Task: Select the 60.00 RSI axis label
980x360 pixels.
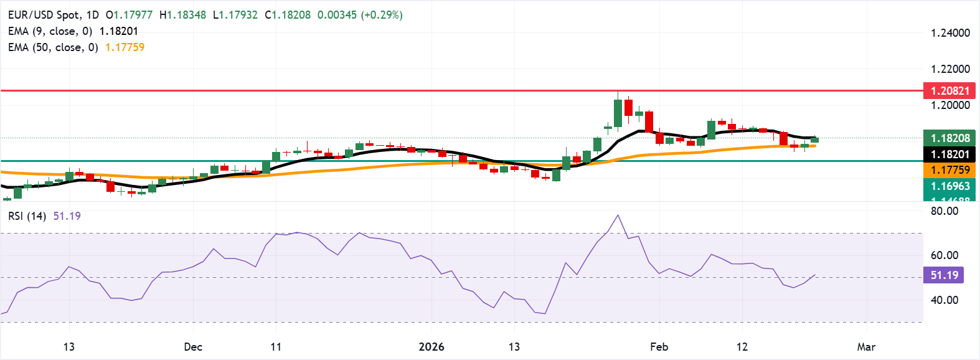Action: [x=945, y=255]
